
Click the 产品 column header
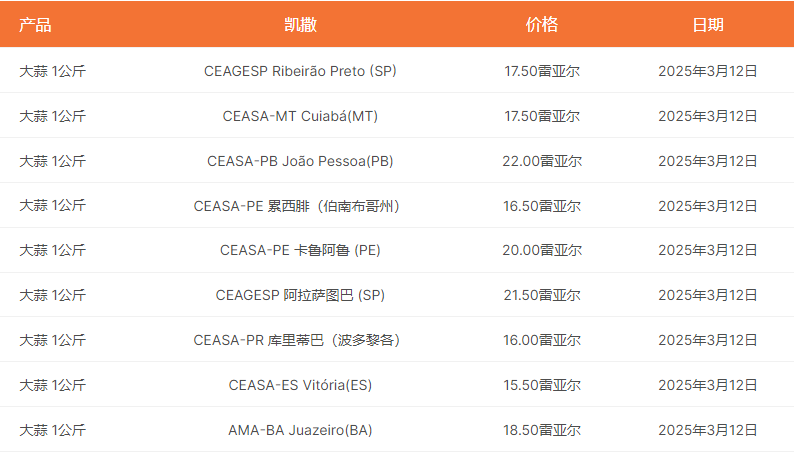pyautogui.click(x=35, y=25)
